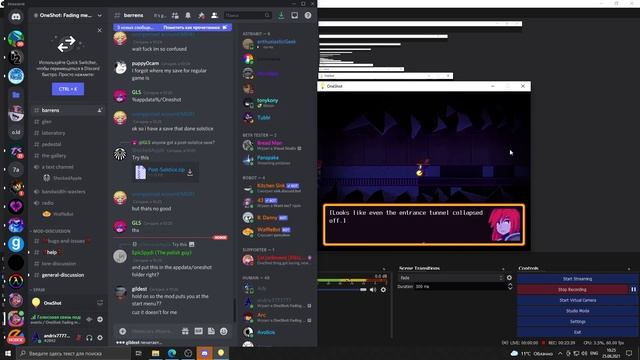Open notification settings bell icon
Viewport: 640px width, 360px height.
(x=188, y=16)
